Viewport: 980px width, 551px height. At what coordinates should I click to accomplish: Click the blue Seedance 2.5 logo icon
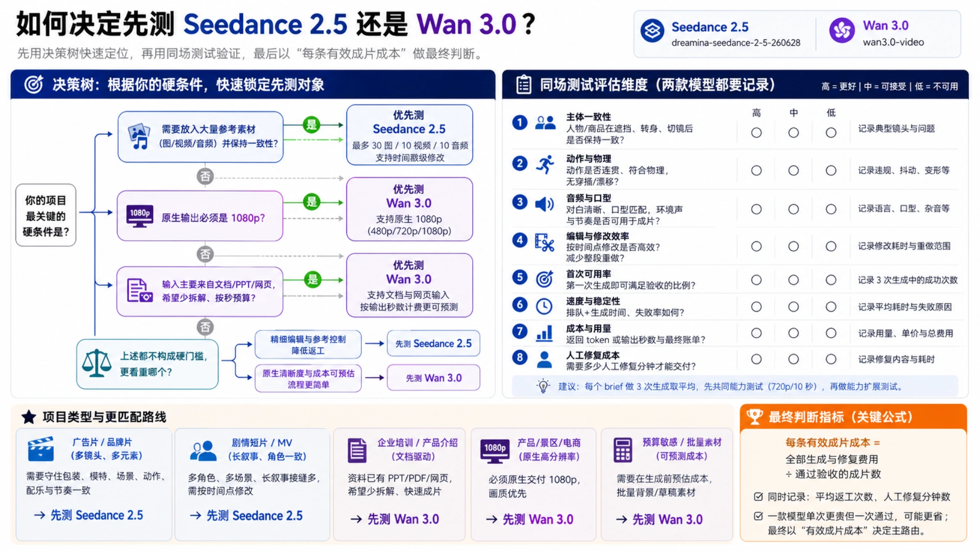tap(652, 31)
